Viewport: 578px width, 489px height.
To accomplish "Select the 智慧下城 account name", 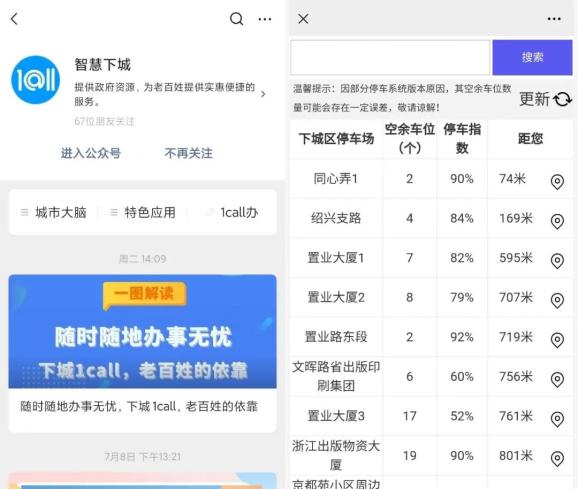I will tap(103, 64).
